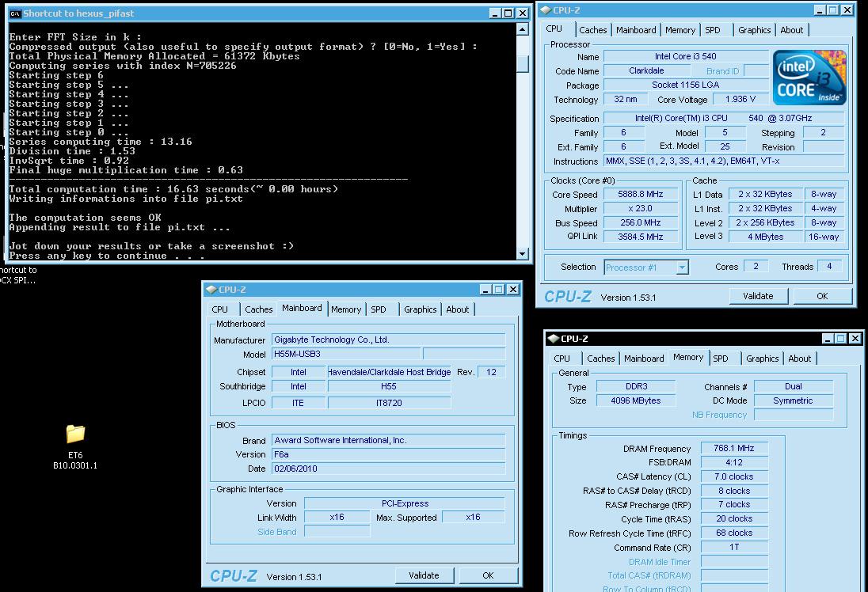868x592 pixels.
Task: Click Validate button in Mainboard window
Action: [424, 575]
